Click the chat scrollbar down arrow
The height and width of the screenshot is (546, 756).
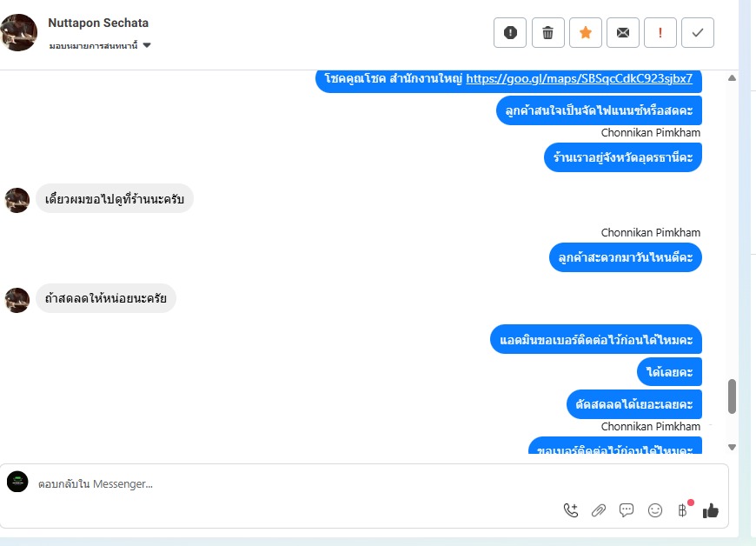[732, 447]
